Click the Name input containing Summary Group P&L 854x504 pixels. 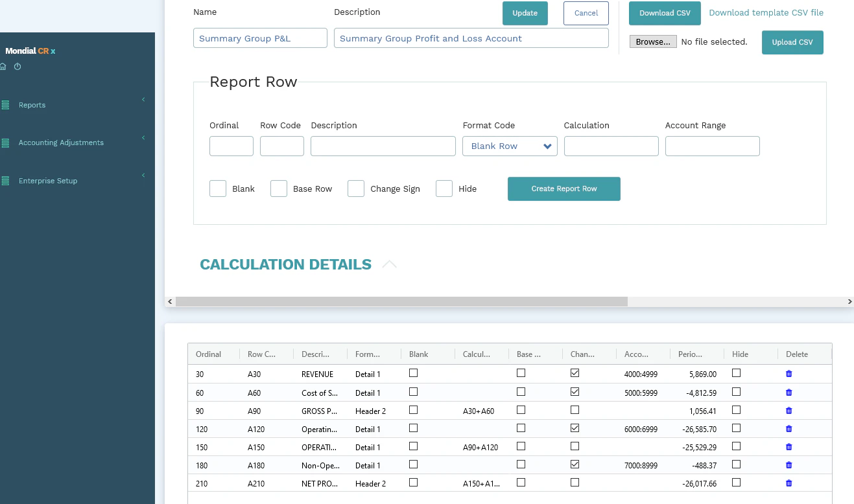[259, 38]
